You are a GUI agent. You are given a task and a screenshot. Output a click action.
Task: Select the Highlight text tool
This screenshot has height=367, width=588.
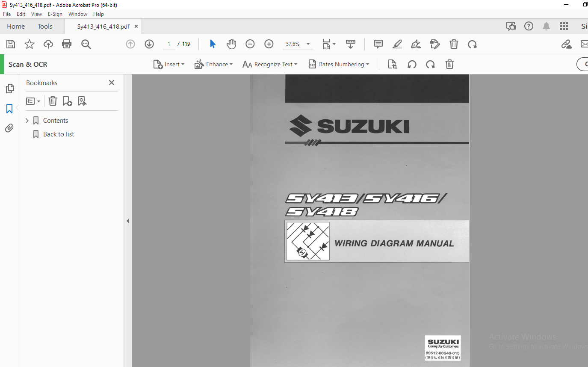pyautogui.click(x=397, y=44)
